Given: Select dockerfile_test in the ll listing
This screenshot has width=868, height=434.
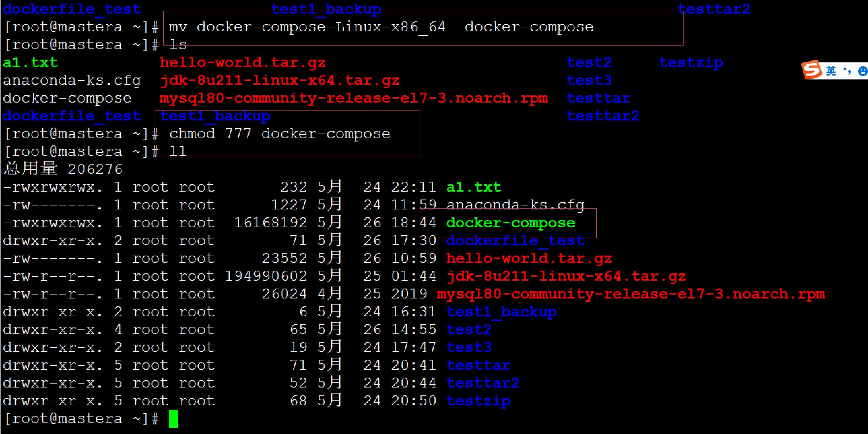Looking at the screenshot, I should pyautogui.click(x=515, y=241).
